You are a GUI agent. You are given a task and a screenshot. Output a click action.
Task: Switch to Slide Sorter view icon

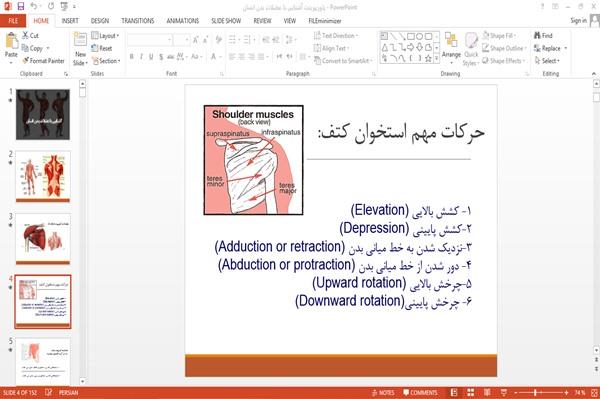(x=471, y=392)
